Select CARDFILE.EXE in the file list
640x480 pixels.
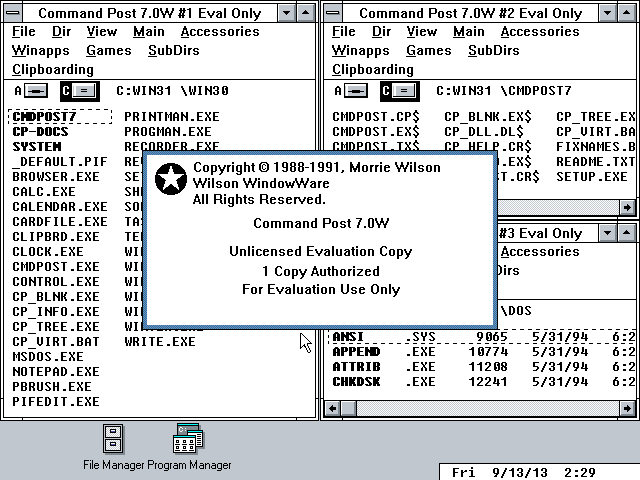coord(60,222)
